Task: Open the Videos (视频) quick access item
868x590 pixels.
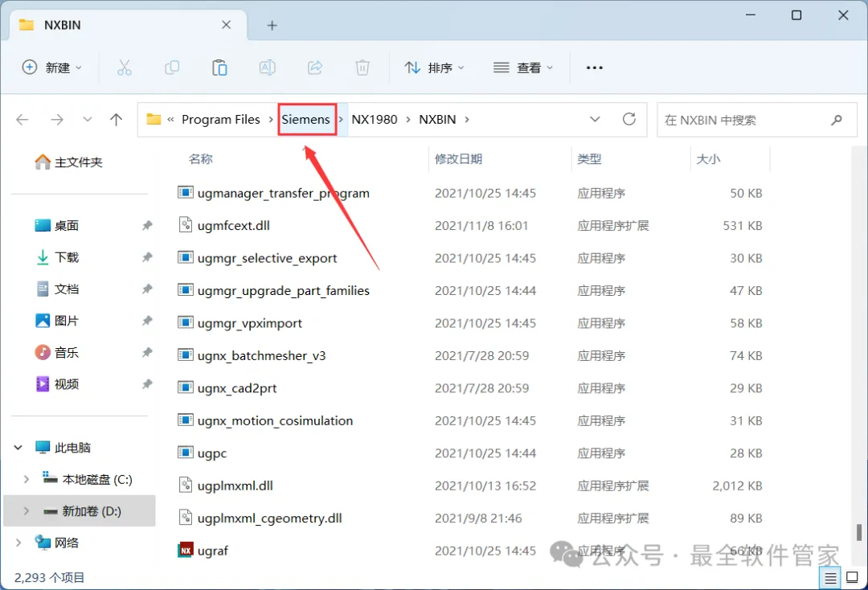Action: click(67, 384)
